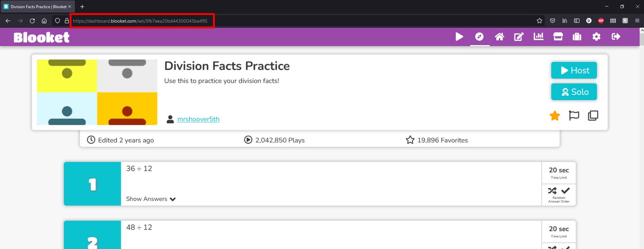
Task: Click the padlock site info icon
Action: click(x=67, y=21)
